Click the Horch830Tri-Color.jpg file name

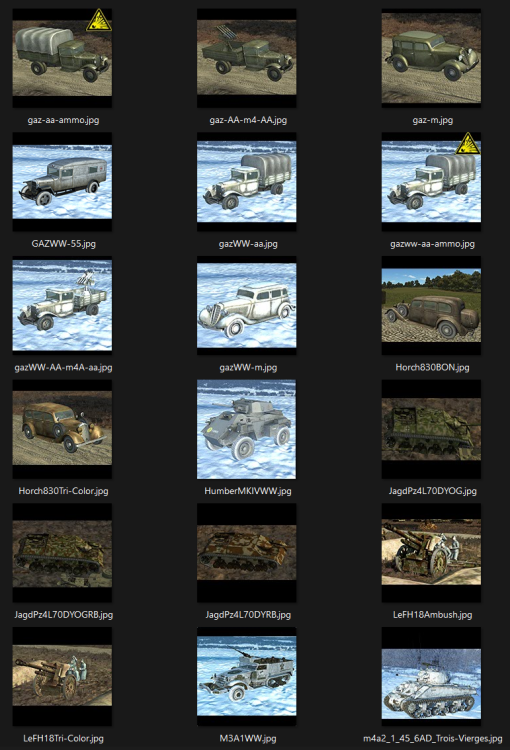(63, 491)
